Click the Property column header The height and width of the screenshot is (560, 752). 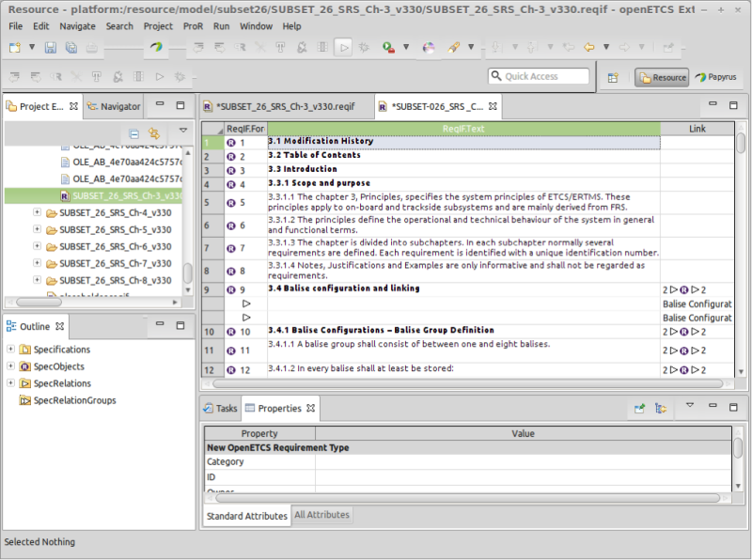click(x=259, y=433)
